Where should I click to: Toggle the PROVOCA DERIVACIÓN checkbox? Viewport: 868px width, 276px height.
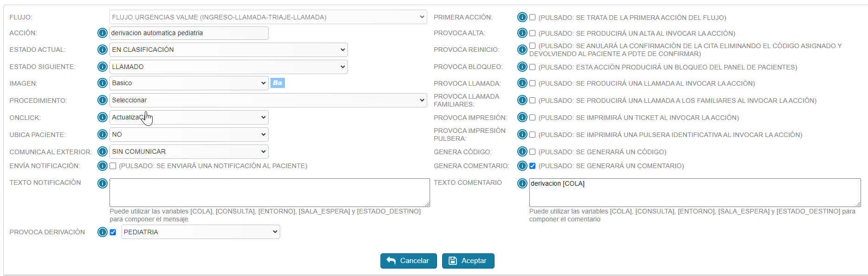click(x=113, y=232)
